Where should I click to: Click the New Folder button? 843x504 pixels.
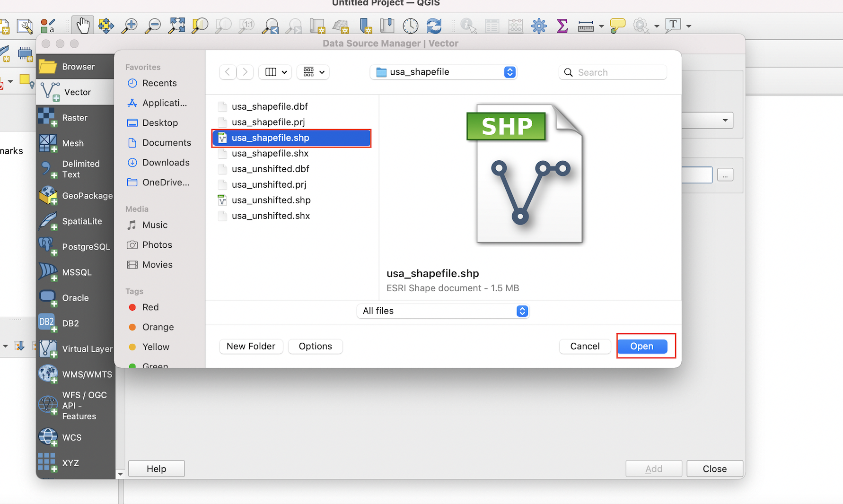pyautogui.click(x=251, y=346)
